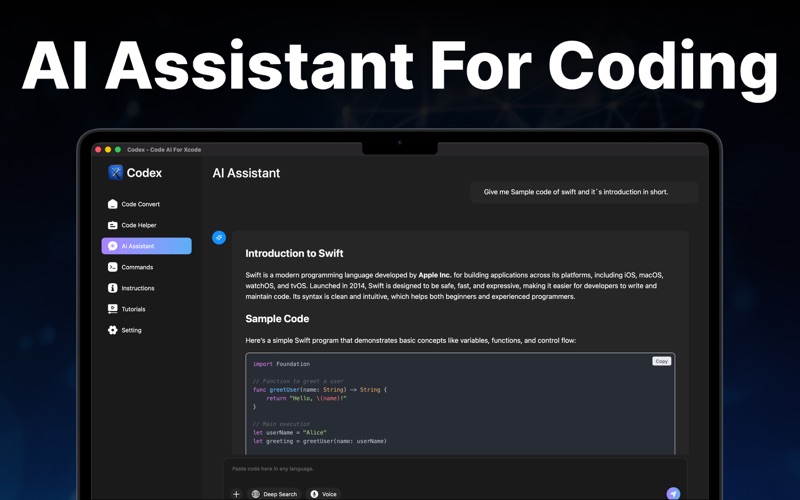Click the bold 'Apple Inc.' text
800x500 pixels.
435,275
